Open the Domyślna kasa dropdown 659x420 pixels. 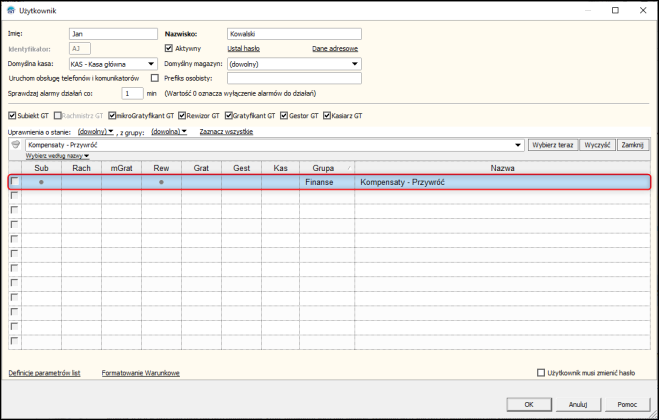[151, 64]
